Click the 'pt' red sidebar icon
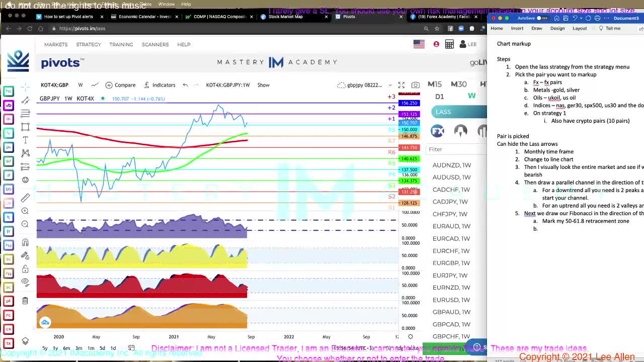 click(x=8, y=301)
